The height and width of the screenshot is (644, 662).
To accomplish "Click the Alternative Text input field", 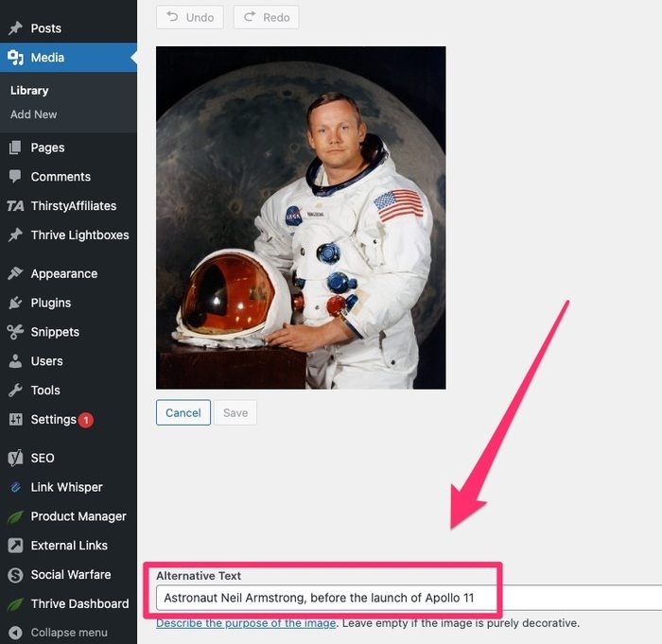I will pyautogui.click(x=409, y=598).
